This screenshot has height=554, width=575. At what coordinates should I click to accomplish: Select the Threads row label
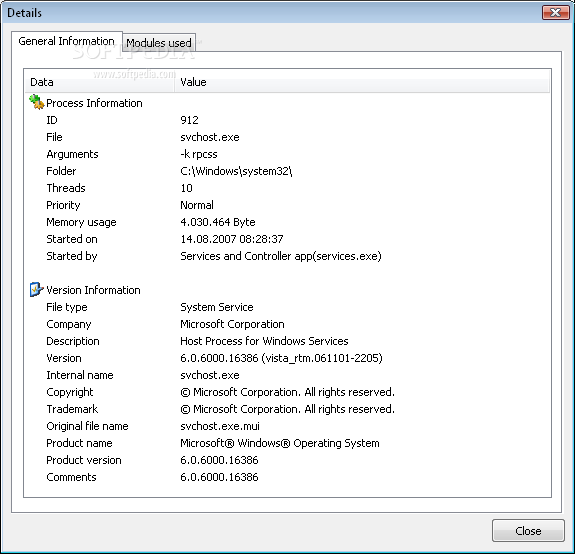tap(66, 188)
